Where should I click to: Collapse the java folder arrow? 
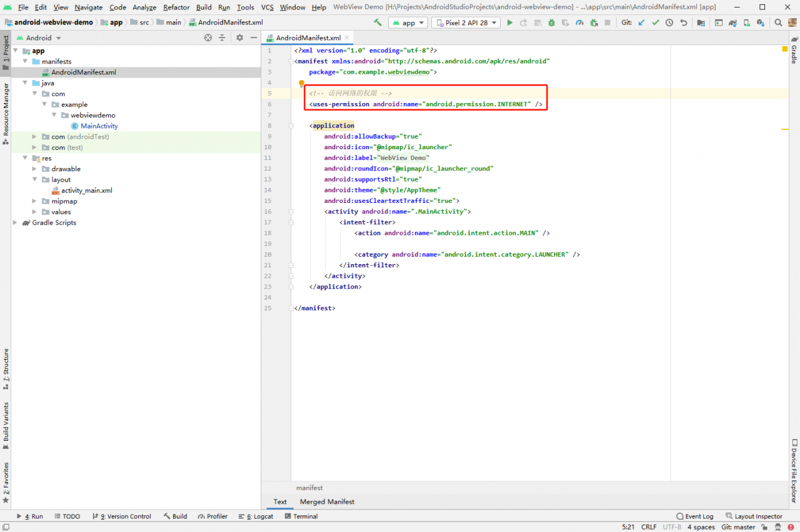[26, 83]
